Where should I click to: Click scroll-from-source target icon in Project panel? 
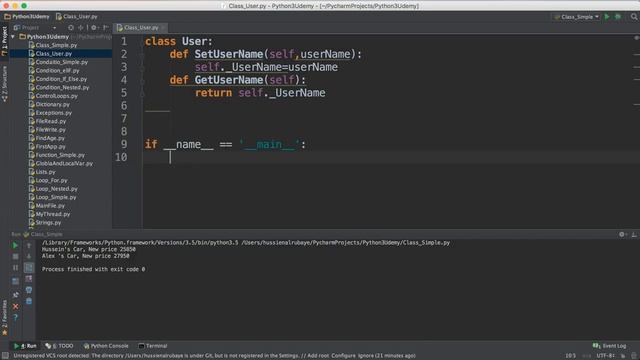(71, 28)
